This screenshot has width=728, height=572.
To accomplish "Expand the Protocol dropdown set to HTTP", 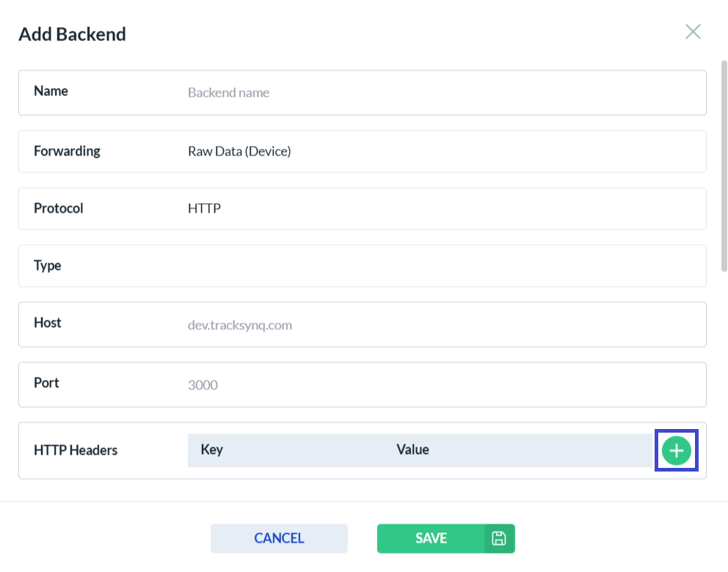I will [440, 209].
